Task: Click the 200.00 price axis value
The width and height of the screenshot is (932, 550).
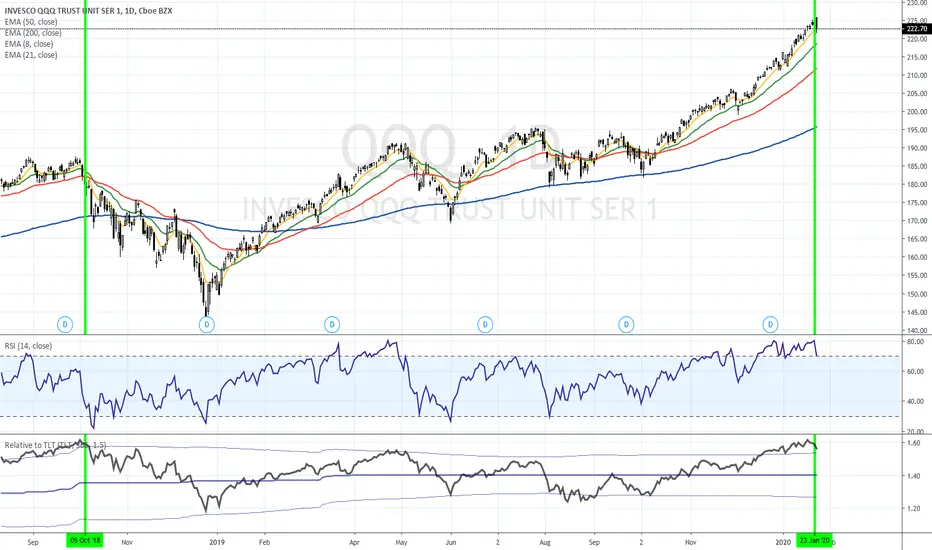Action: pyautogui.click(x=917, y=112)
